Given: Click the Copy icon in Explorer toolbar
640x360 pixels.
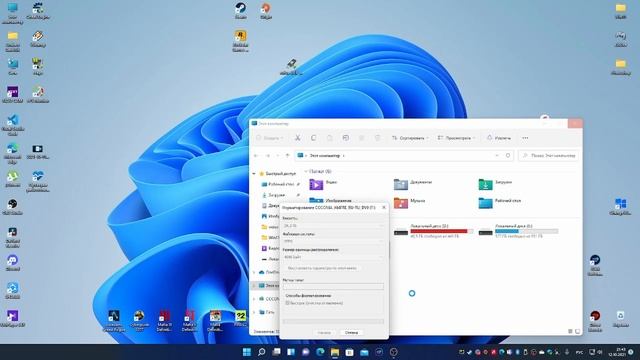Looking at the screenshot, I should (x=313, y=138).
